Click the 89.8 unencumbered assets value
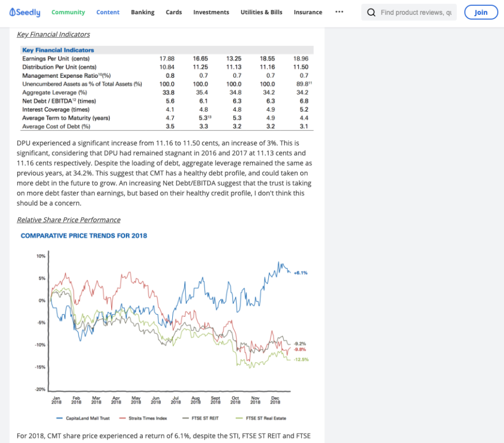The width and height of the screenshot is (504, 443). [304, 84]
